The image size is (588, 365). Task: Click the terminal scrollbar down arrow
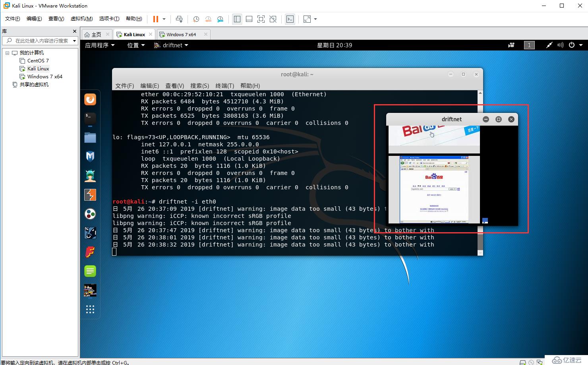480,252
